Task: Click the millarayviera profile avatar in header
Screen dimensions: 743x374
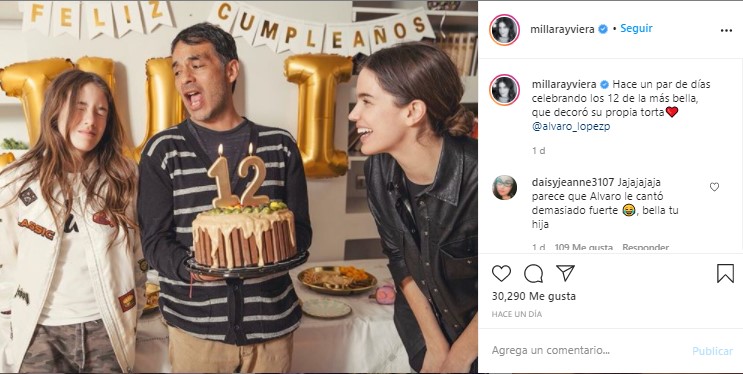Action: pos(504,29)
